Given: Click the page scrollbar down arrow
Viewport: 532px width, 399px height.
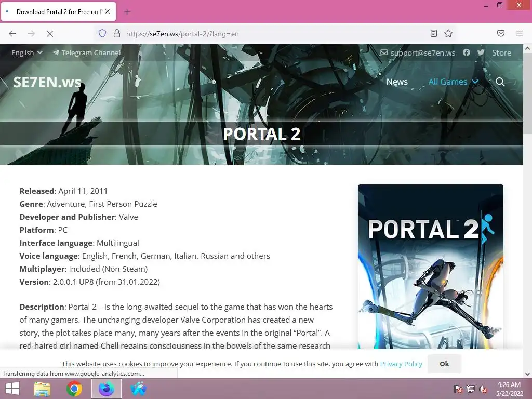Looking at the screenshot, I should (528, 374).
